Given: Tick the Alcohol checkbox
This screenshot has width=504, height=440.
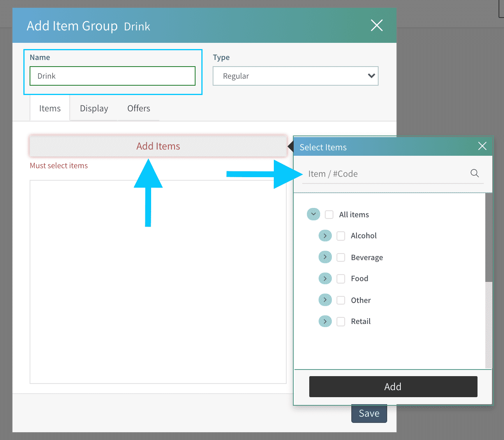Looking at the screenshot, I should pos(341,236).
